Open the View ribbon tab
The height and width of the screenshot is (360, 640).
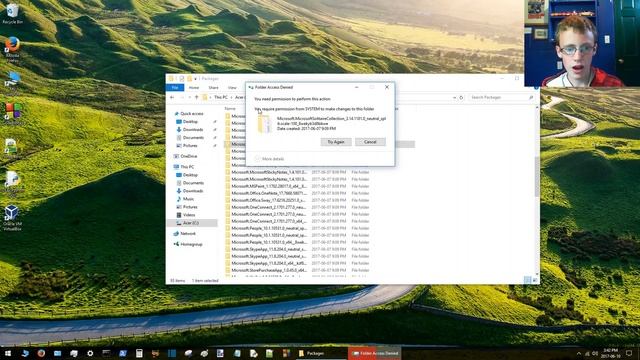232,88
